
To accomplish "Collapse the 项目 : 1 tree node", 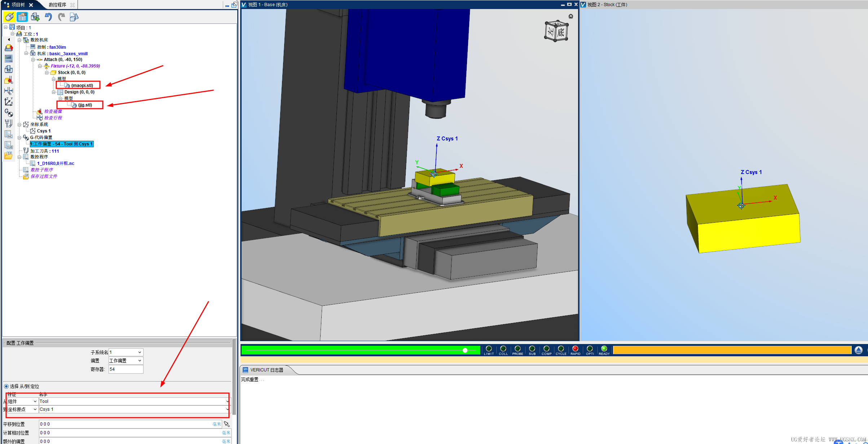I will click(6, 27).
